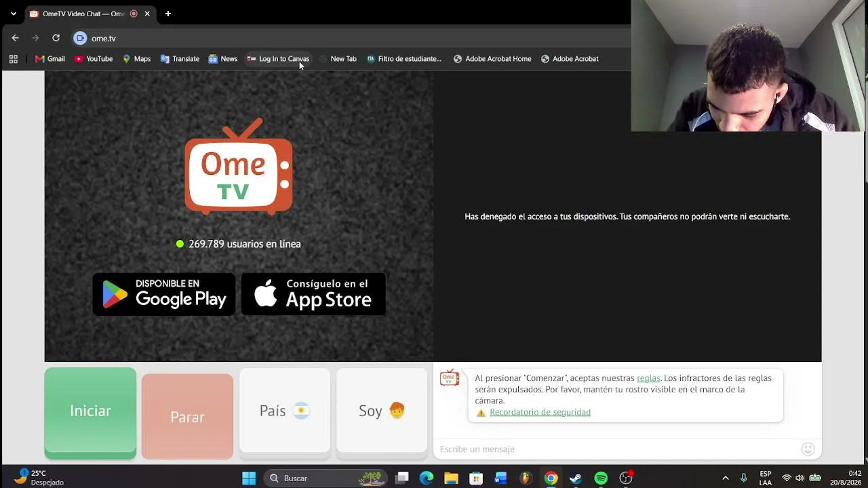Open the Wi-Fi network tray icon
This screenshot has width=868, height=488.
pyautogui.click(x=787, y=479)
